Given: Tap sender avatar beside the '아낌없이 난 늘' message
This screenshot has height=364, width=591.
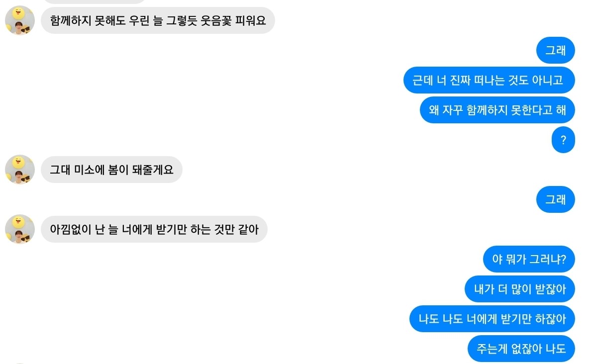Looking at the screenshot, I should click(x=20, y=230).
